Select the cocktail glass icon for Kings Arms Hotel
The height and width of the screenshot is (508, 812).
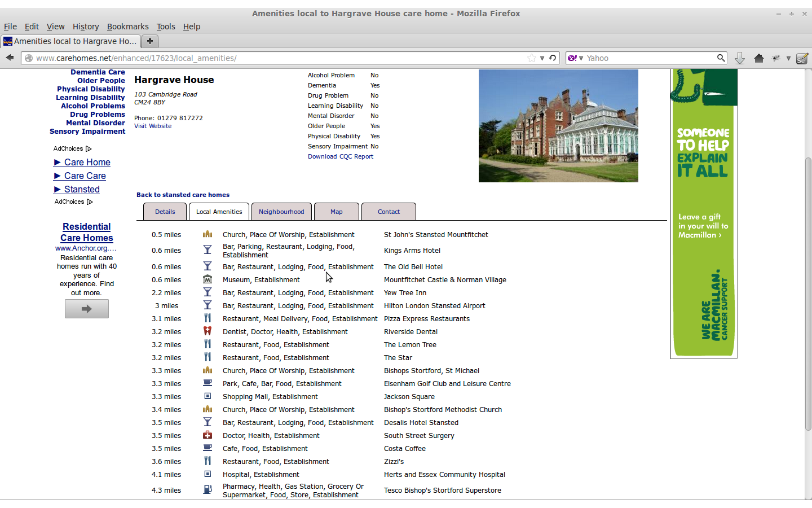coord(208,250)
